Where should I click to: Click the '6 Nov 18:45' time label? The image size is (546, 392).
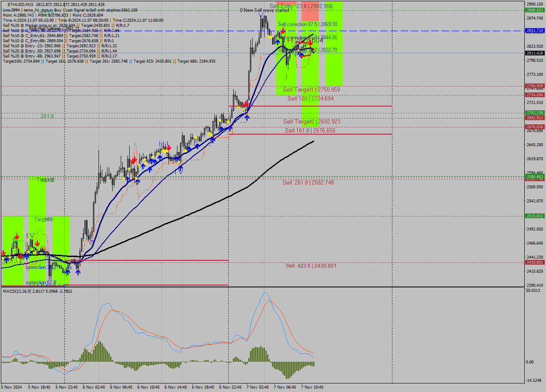click(203, 387)
